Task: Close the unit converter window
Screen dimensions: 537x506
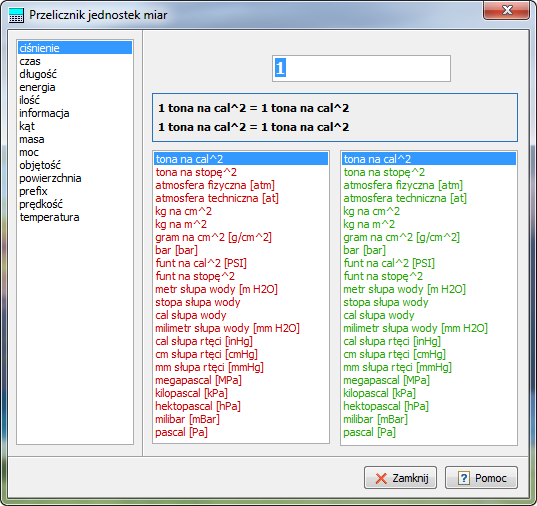Action: pos(507,10)
